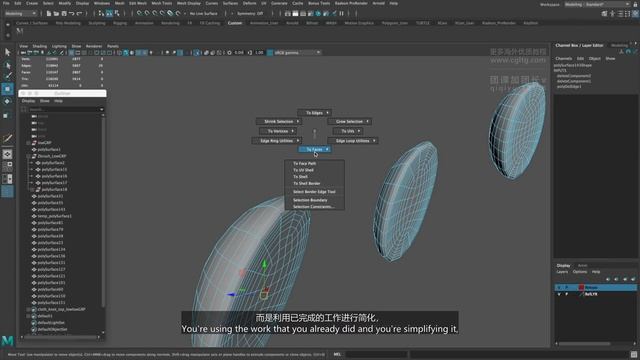Screen dimensions: 640x360
Task: Select To UV Shell submenu entry
Action: point(303,170)
